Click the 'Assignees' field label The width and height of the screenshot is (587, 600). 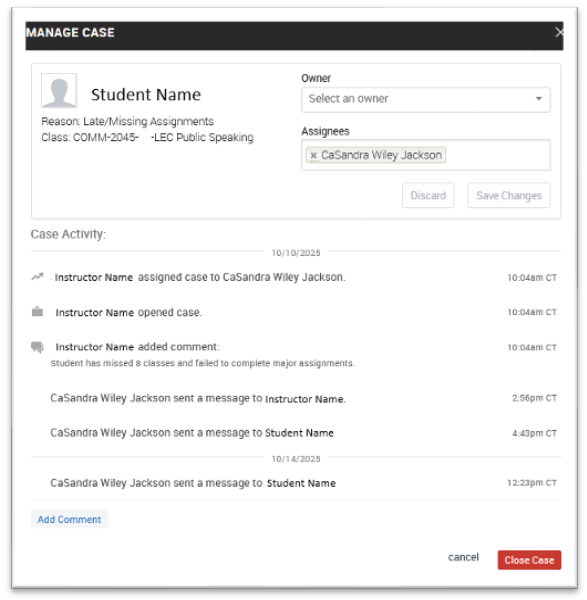(x=325, y=131)
